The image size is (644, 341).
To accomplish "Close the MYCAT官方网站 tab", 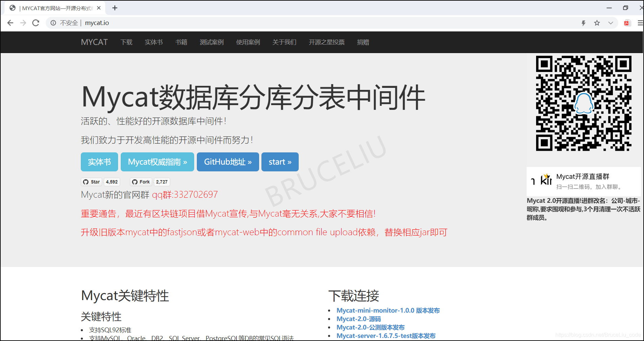I will point(99,8).
